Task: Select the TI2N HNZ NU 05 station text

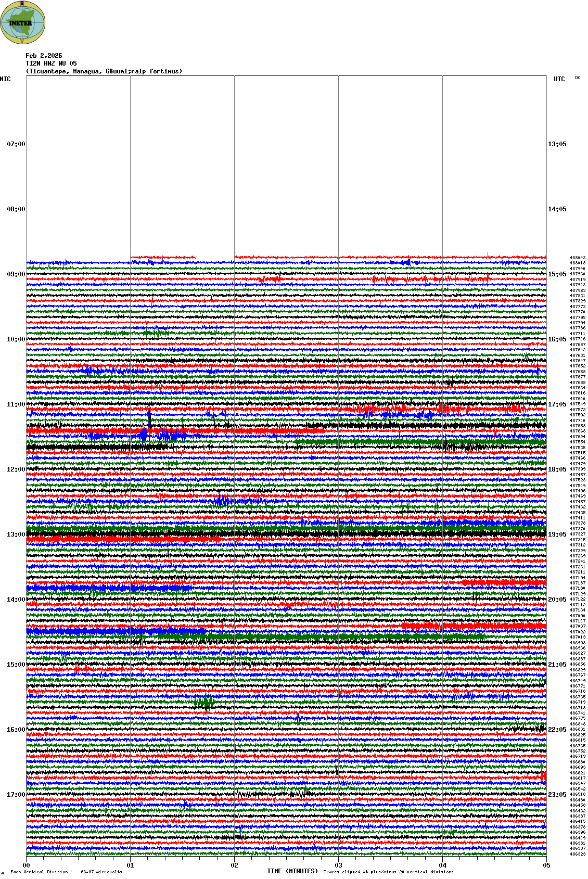Action: 51,63
